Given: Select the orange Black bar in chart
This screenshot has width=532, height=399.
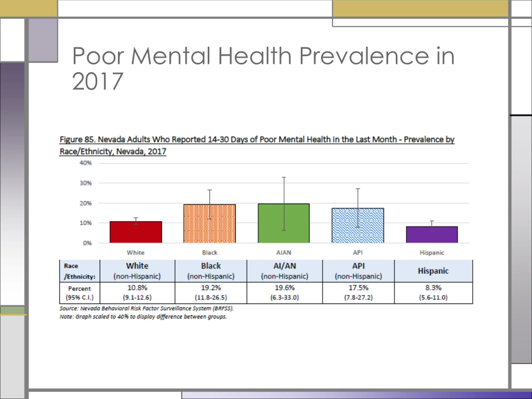Looking at the screenshot, I should click(209, 224).
